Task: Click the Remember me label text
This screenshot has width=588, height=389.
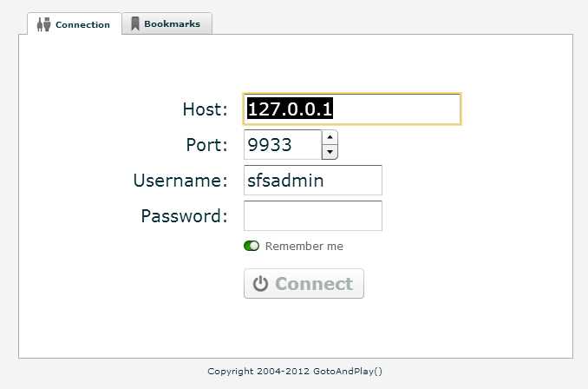Action: 304,247
